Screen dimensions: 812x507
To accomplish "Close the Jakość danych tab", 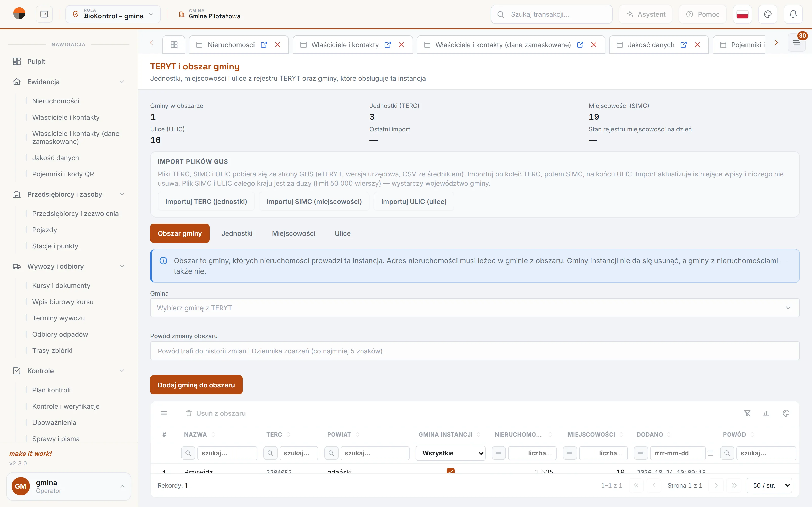I will pos(697,45).
